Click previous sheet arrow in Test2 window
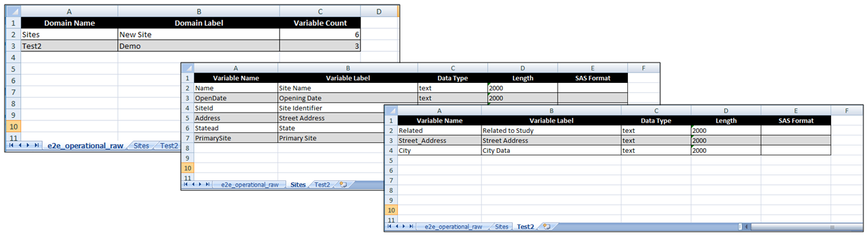Viewport: 868px width, 237px height. 397,226
